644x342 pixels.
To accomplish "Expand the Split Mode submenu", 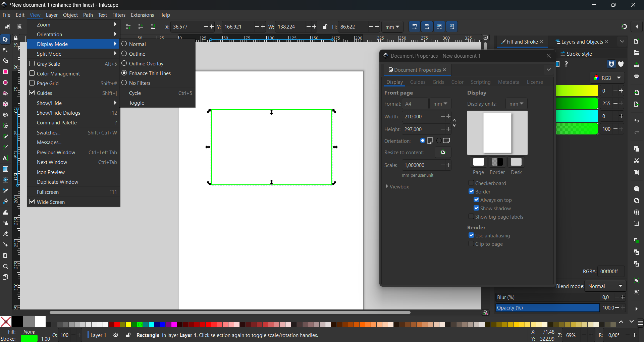I will 73,54.
